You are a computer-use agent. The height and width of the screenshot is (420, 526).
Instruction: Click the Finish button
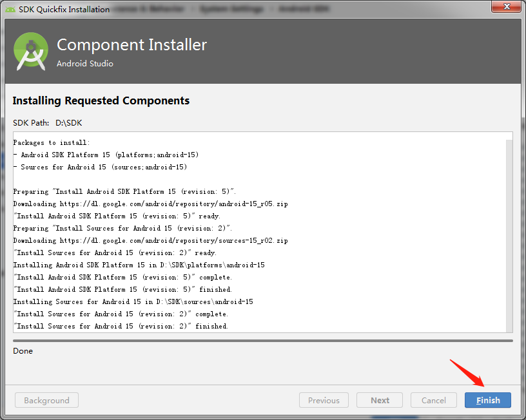coord(488,400)
